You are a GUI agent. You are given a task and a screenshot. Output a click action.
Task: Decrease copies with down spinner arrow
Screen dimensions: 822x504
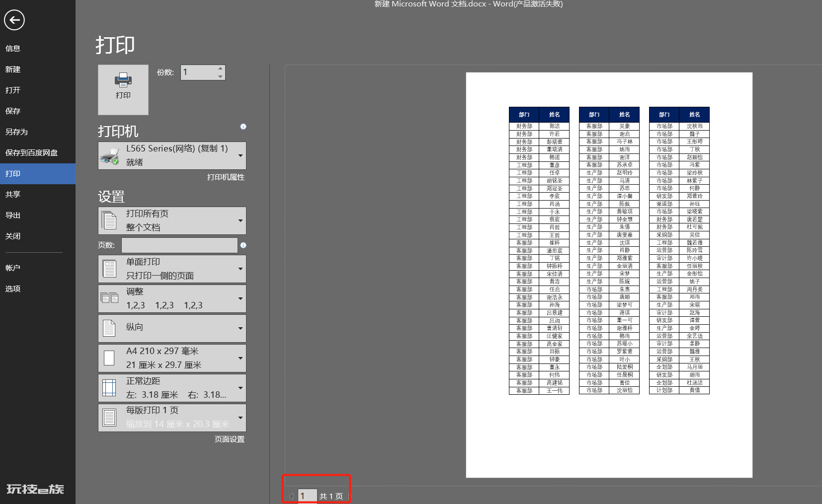coord(220,76)
